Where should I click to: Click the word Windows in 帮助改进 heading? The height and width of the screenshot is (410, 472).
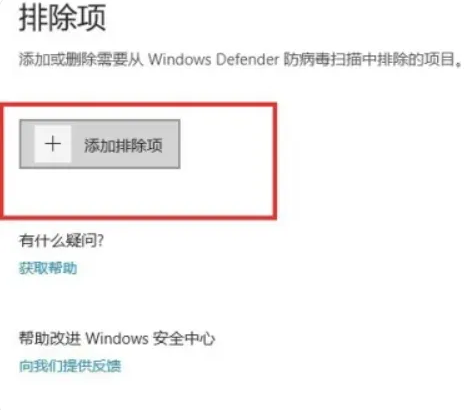coord(117,338)
